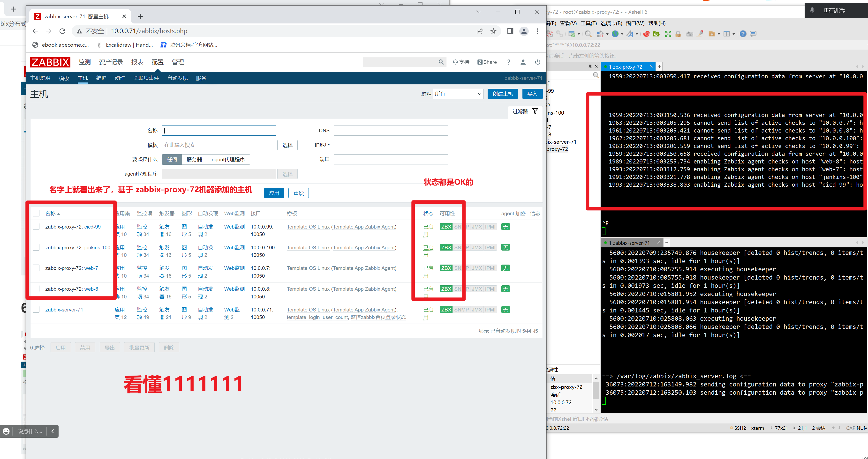The image size is (868, 459).
Task: Open the 群组 group dropdown
Action: 458,94
